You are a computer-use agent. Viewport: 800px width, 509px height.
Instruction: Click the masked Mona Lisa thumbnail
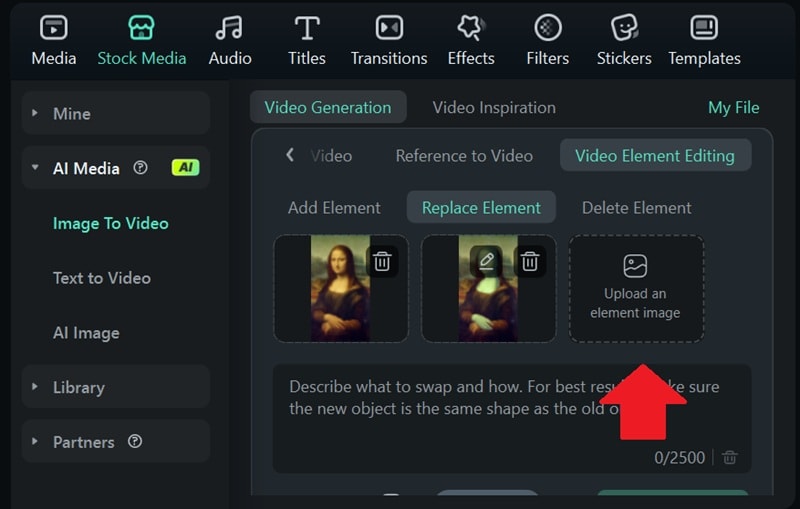click(x=488, y=288)
